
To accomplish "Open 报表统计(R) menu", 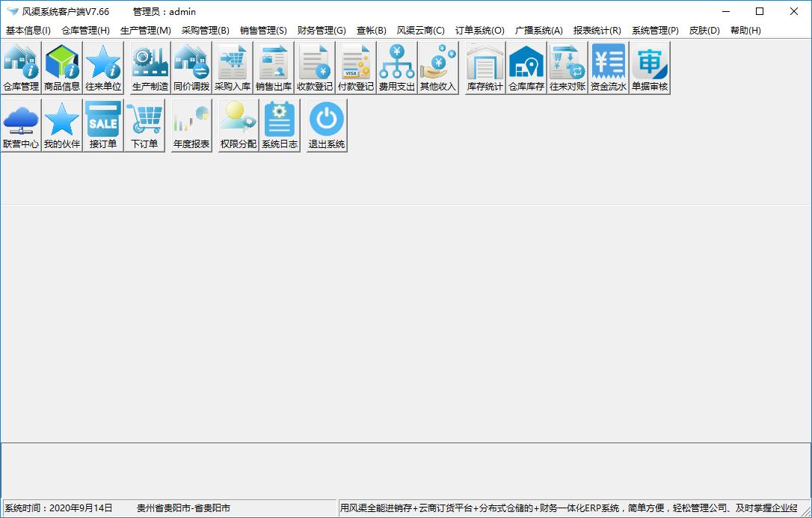I will pos(597,31).
